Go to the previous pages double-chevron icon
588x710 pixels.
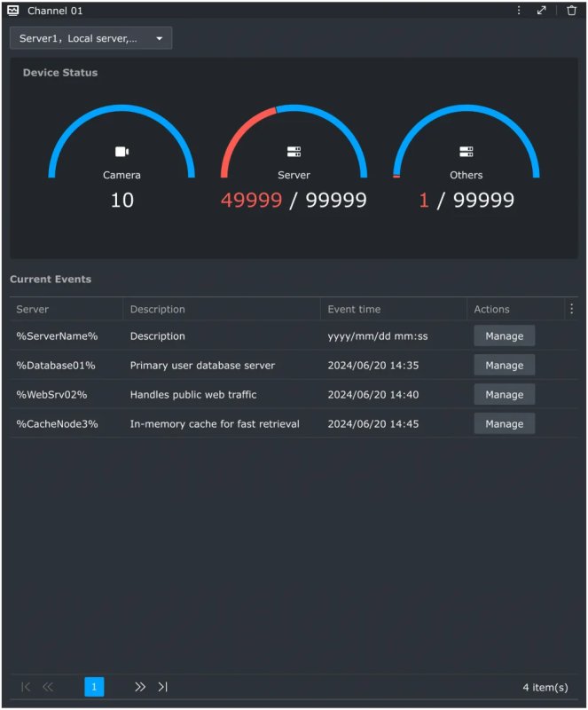pyautogui.click(x=48, y=687)
